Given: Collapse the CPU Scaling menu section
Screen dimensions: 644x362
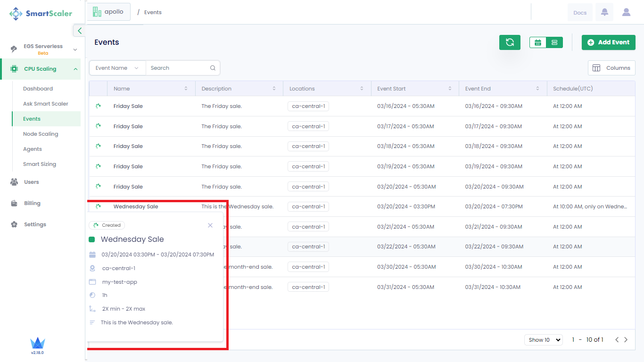Looking at the screenshot, I should 75,69.
